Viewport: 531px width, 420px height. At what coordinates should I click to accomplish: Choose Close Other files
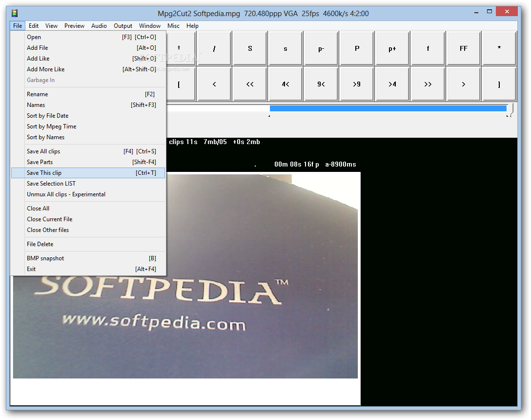pos(88,230)
